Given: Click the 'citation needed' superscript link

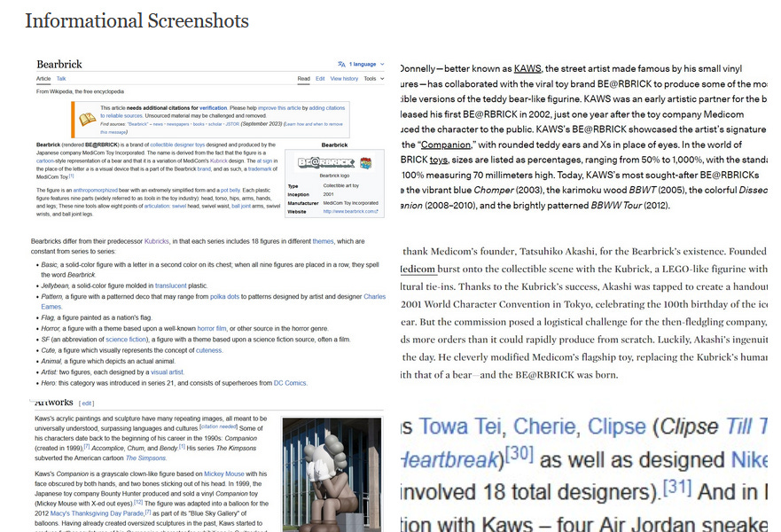Looking at the screenshot, I should click(218, 426).
